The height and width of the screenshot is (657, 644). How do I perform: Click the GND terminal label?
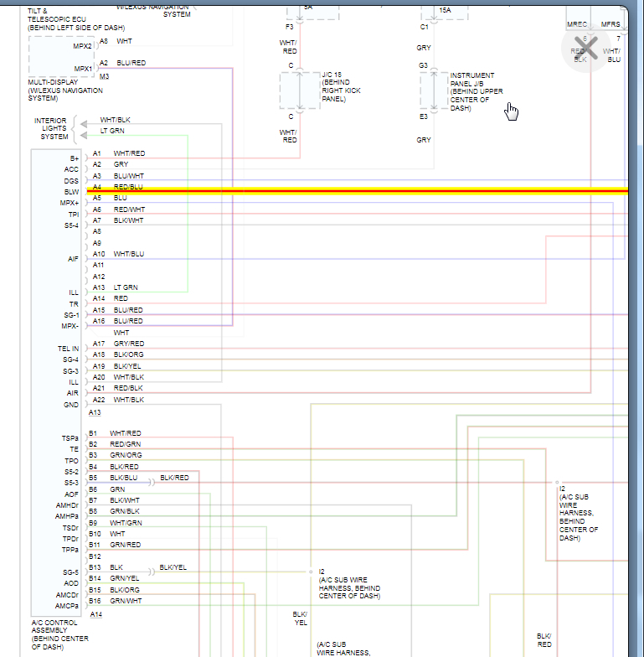[x=71, y=405]
